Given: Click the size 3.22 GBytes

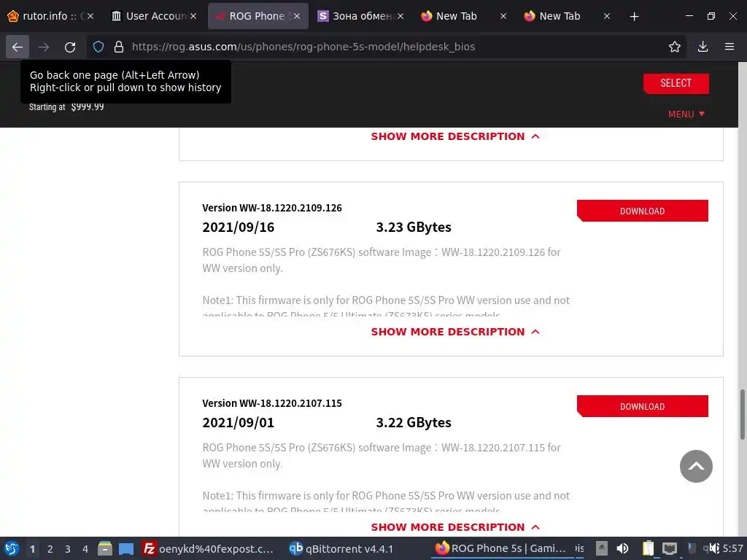Looking at the screenshot, I should (x=414, y=422).
